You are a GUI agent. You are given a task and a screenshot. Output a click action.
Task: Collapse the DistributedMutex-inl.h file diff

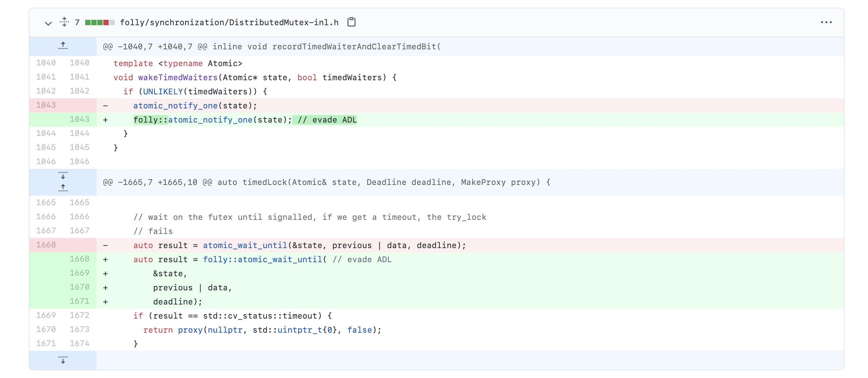coord(48,23)
